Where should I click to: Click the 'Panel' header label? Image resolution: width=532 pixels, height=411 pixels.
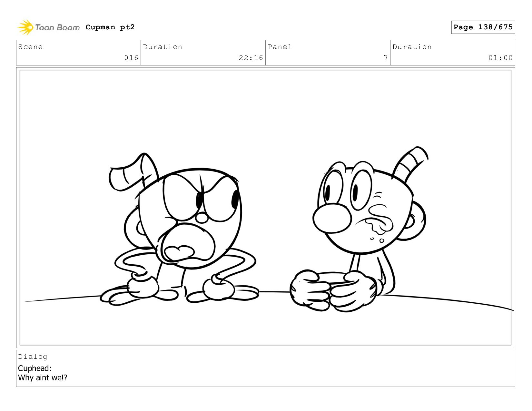click(x=280, y=47)
